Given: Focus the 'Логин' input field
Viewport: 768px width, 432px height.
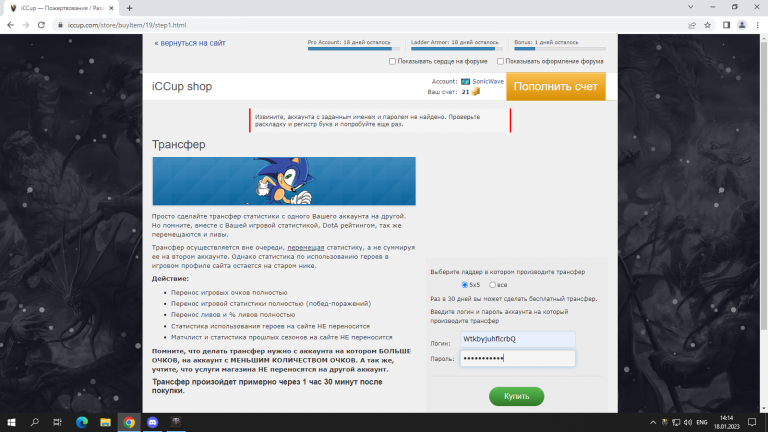Looking at the screenshot, I should pos(517,339).
